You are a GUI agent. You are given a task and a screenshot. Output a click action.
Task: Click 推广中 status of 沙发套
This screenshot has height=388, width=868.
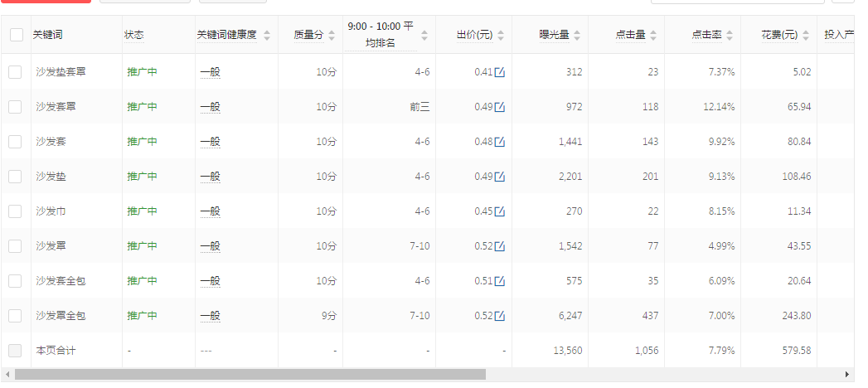click(143, 142)
